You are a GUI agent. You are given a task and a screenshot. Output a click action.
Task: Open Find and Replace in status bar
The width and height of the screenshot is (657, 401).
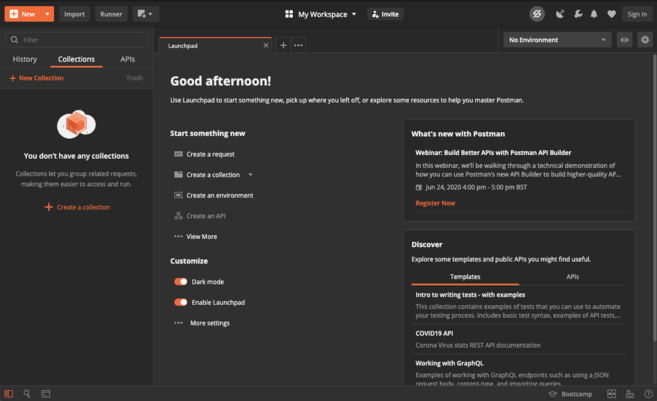coord(27,394)
